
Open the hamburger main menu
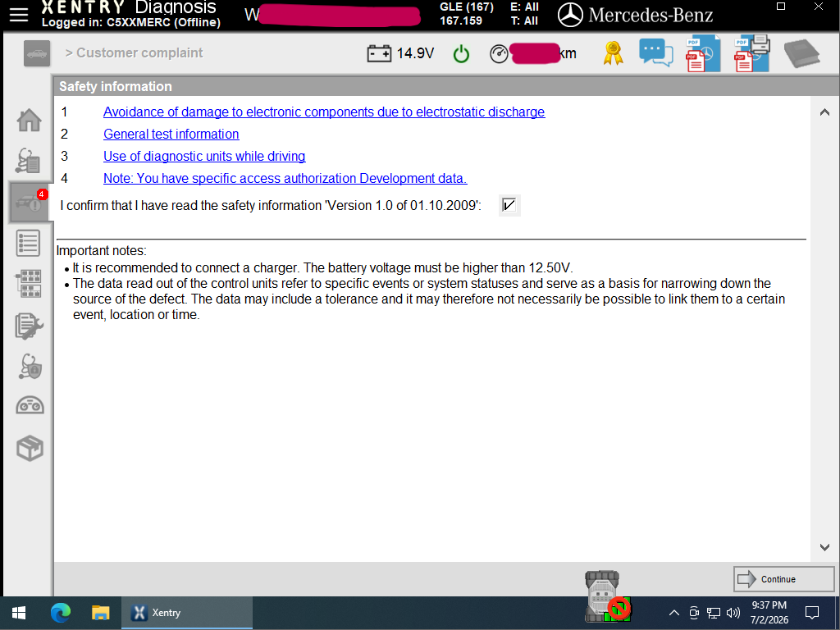[19, 15]
